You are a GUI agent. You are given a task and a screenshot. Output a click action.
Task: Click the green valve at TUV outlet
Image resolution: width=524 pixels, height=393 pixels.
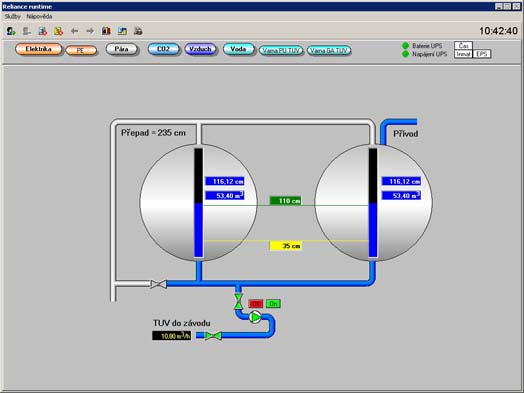pos(213,336)
